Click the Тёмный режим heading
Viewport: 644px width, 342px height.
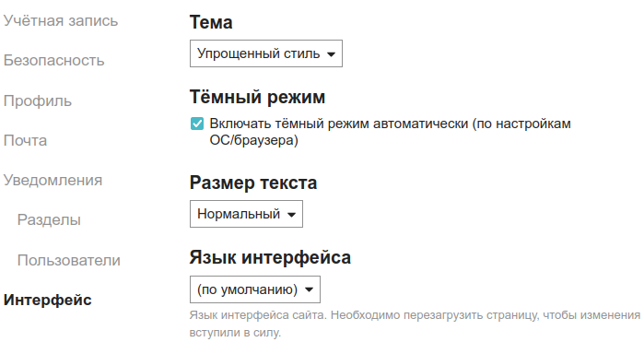click(257, 97)
